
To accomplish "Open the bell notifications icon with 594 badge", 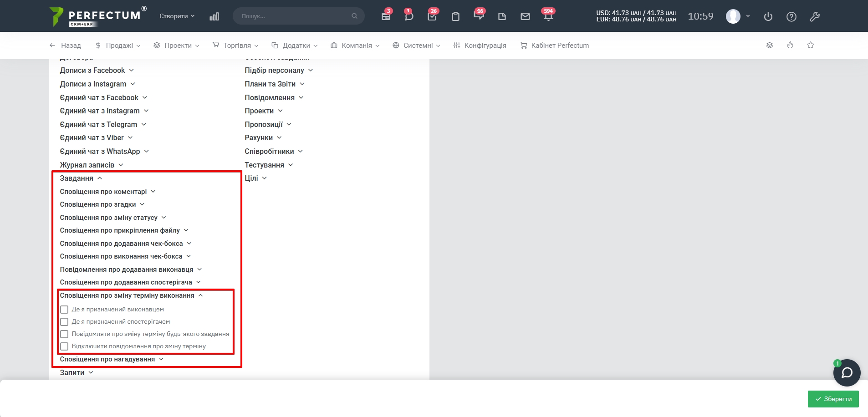I will pos(548,16).
